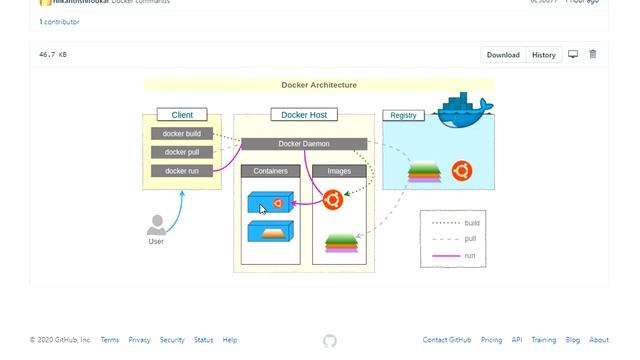Open Contact GitHub link

(x=447, y=340)
